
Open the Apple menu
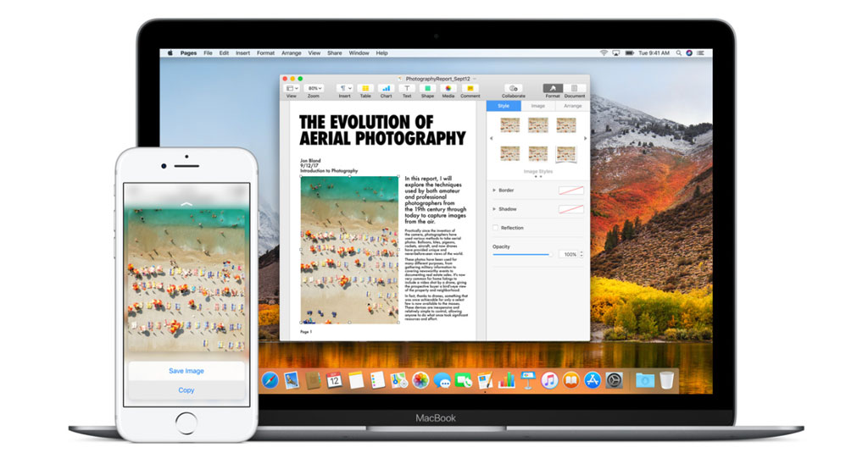coord(170,53)
